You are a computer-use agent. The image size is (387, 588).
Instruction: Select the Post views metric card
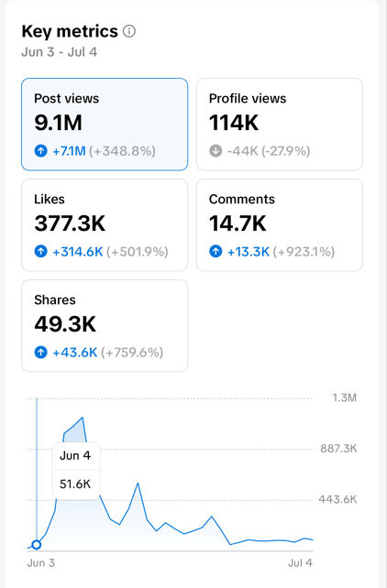(105, 125)
